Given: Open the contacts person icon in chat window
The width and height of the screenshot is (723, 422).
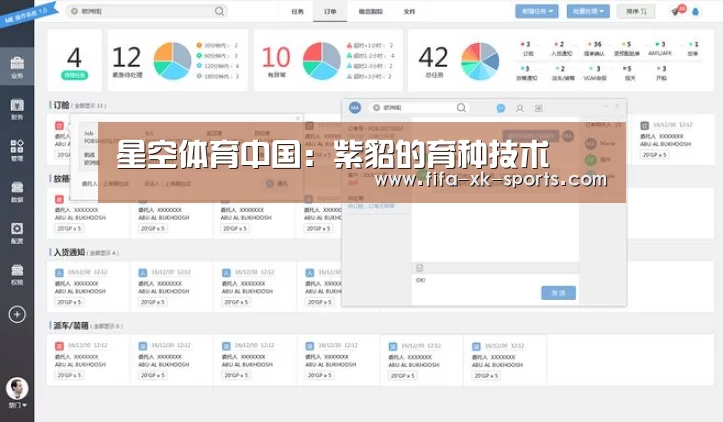Looking at the screenshot, I should click(x=520, y=108).
